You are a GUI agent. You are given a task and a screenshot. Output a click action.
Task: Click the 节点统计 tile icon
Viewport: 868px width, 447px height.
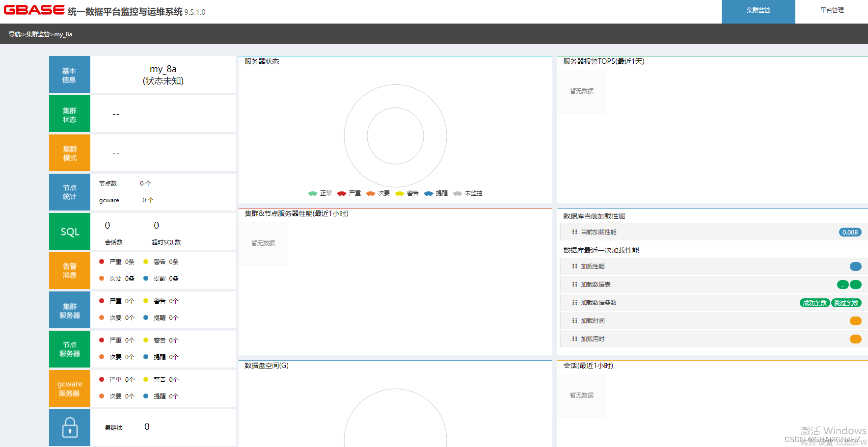69,192
